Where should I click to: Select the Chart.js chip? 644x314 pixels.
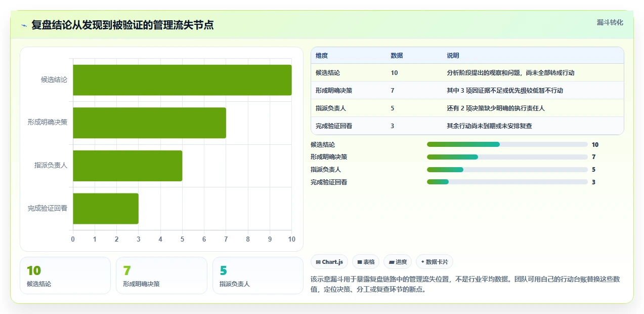pyautogui.click(x=329, y=262)
